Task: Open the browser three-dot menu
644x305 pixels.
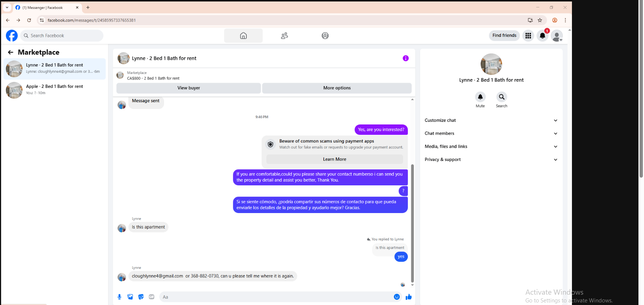Action: pyautogui.click(x=565, y=20)
